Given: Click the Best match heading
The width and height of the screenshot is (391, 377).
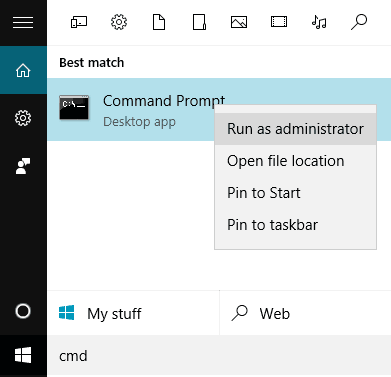Looking at the screenshot, I should coord(92,63).
